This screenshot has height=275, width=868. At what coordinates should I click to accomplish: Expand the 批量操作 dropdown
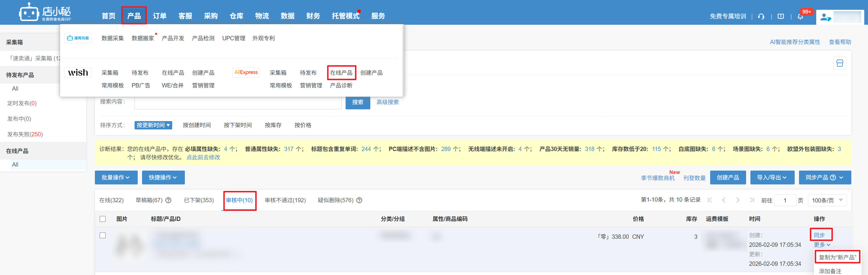[116, 177]
